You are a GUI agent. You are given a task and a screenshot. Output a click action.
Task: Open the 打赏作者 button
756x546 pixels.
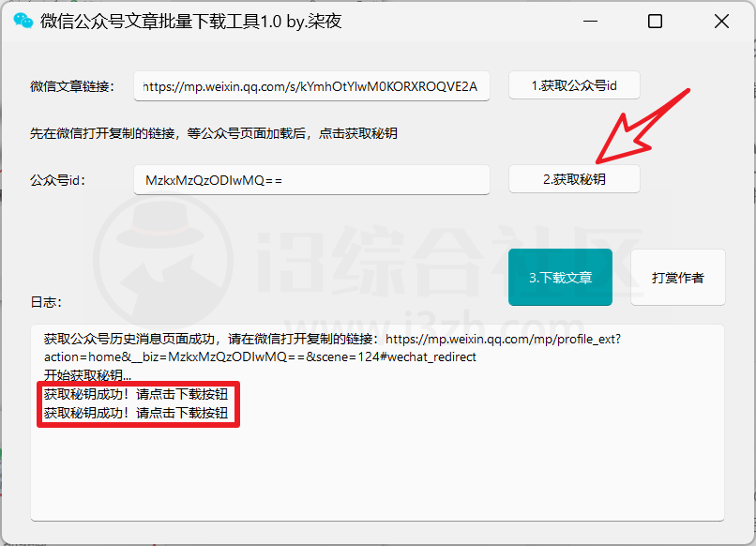click(677, 278)
